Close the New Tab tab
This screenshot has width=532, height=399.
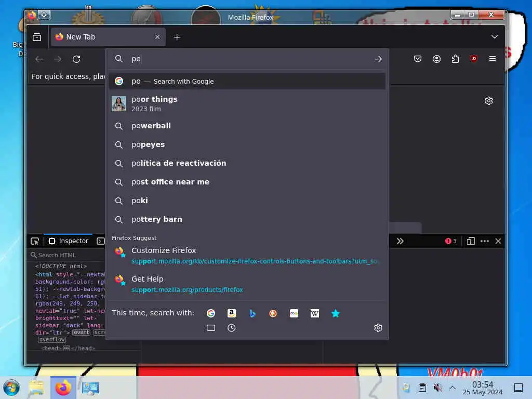[157, 37]
